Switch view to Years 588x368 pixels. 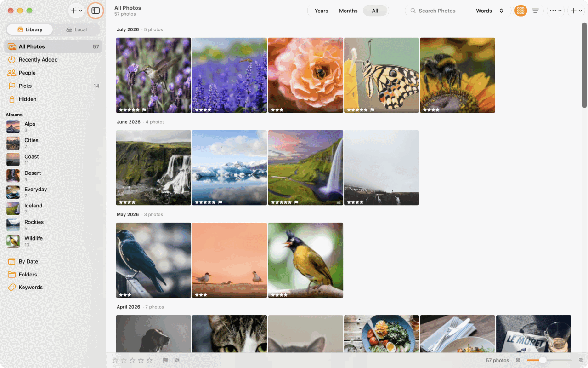322,11
